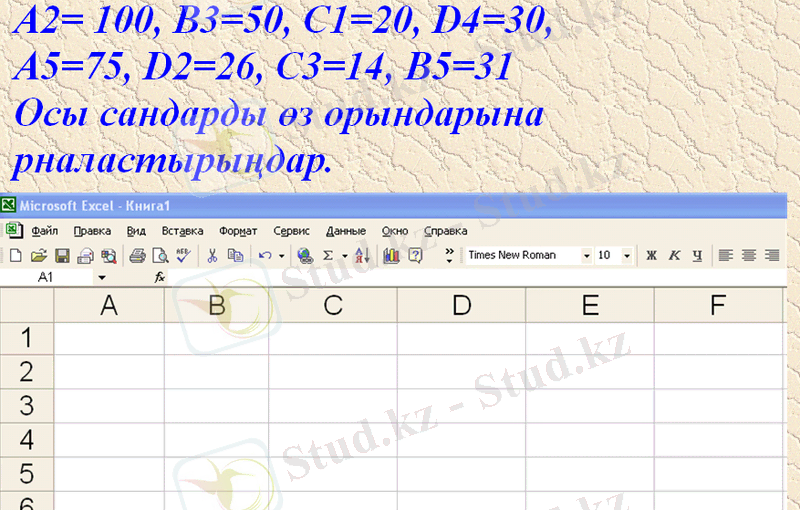
Task: Open the Chart Wizard icon
Action: (x=391, y=256)
